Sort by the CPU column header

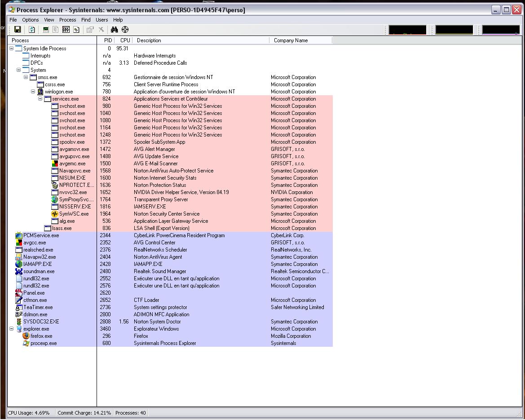pyautogui.click(x=123, y=40)
